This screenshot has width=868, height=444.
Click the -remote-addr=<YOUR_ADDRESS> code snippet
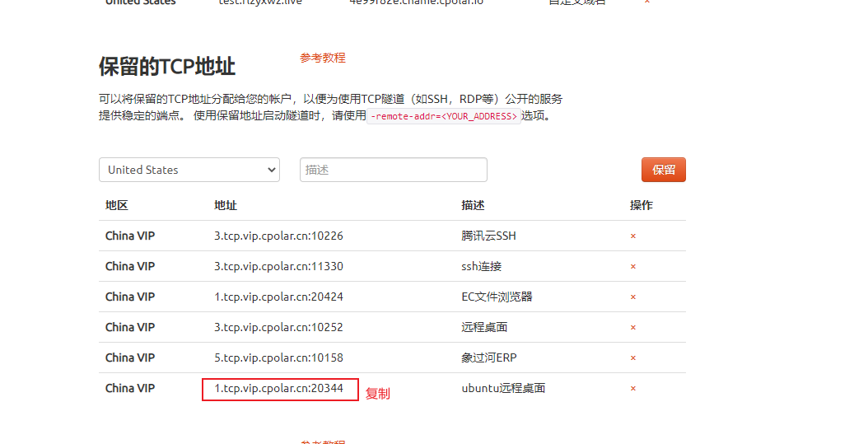[x=443, y=116]
